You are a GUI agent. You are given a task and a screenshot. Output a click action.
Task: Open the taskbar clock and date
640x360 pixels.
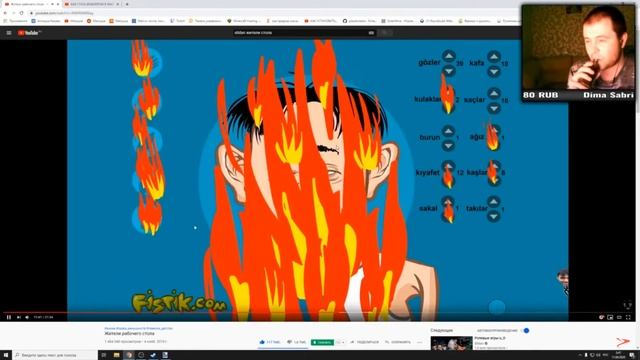619,355
